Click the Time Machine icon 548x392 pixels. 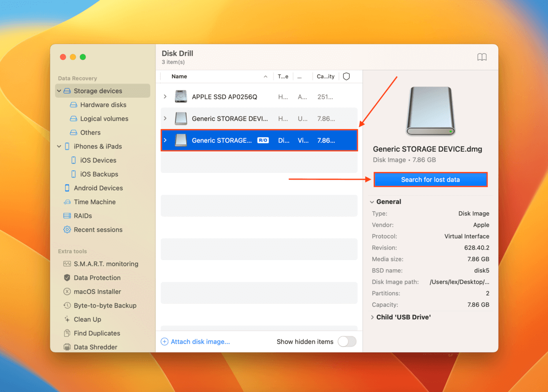tap(67, 202)
